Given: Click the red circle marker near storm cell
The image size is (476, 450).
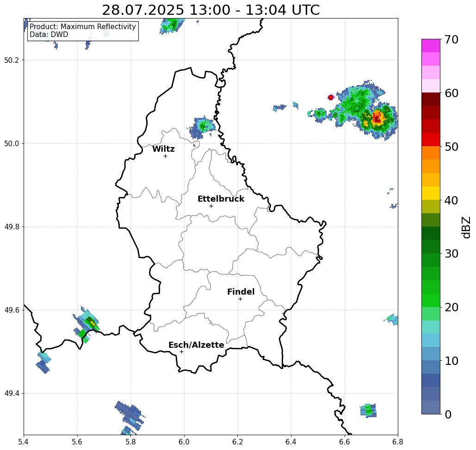Looking at the screenshot, I should 331,98.
